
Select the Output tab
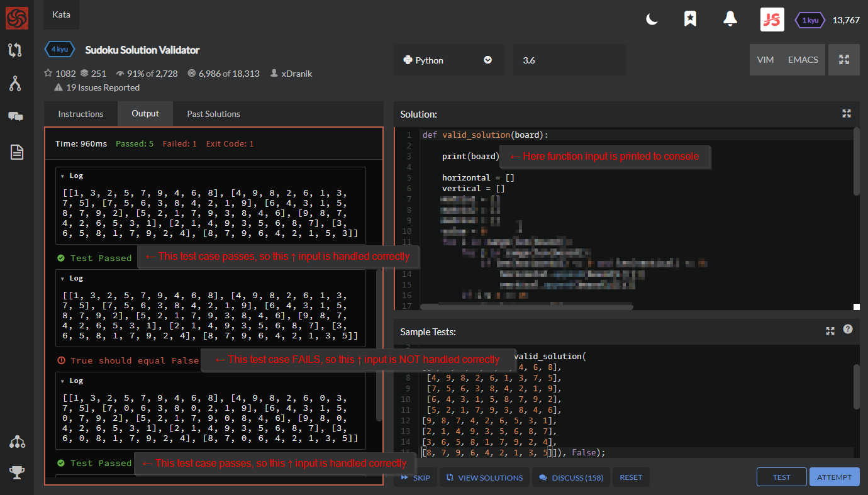[x=145, y=114]
